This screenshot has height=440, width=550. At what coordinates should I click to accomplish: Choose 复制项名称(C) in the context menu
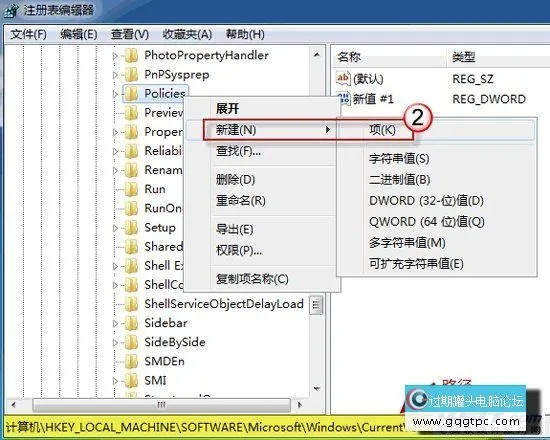[x=261, y=279]
